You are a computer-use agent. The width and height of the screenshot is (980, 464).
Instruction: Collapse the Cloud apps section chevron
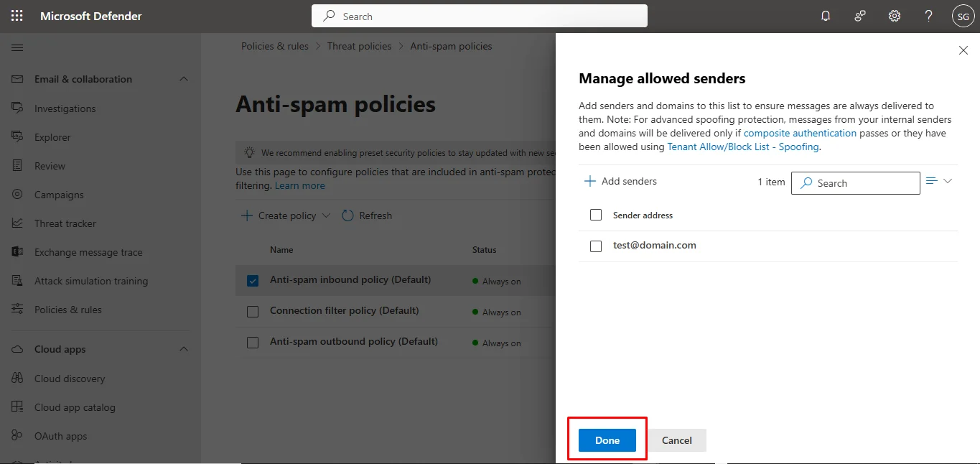pos(184,349)
